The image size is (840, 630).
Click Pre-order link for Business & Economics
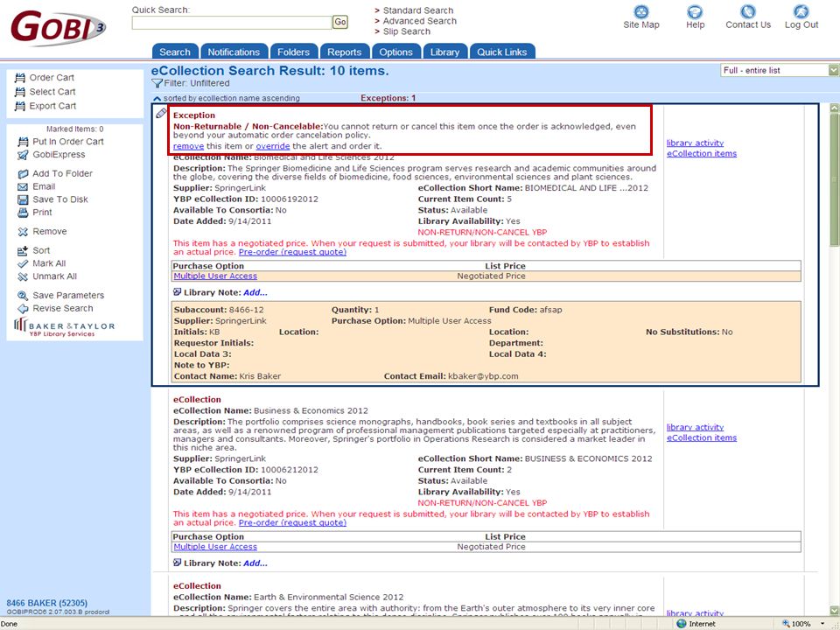tap(292, 523)
